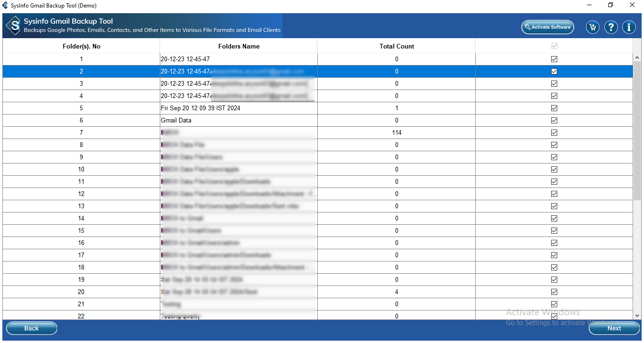
Task: Toggle the checkbox for folder number 11
Action: pyautogui.click(x=554, y=181)
